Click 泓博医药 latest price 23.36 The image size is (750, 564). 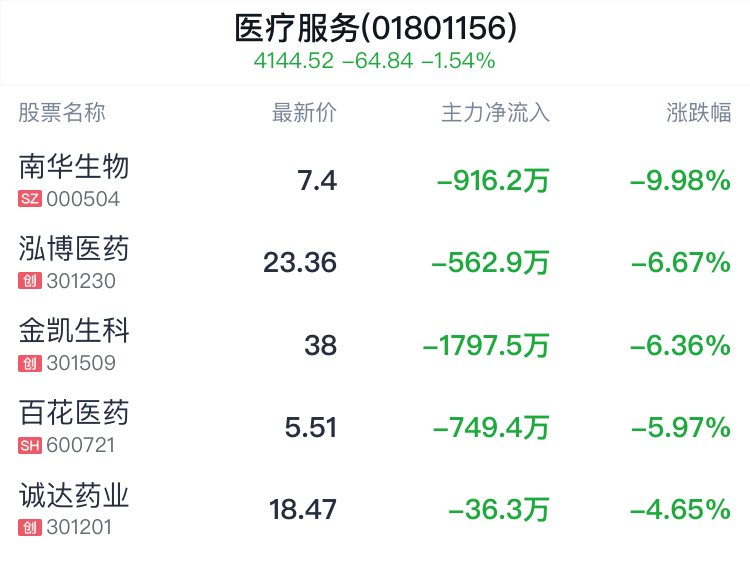click(x=300, y=263)
